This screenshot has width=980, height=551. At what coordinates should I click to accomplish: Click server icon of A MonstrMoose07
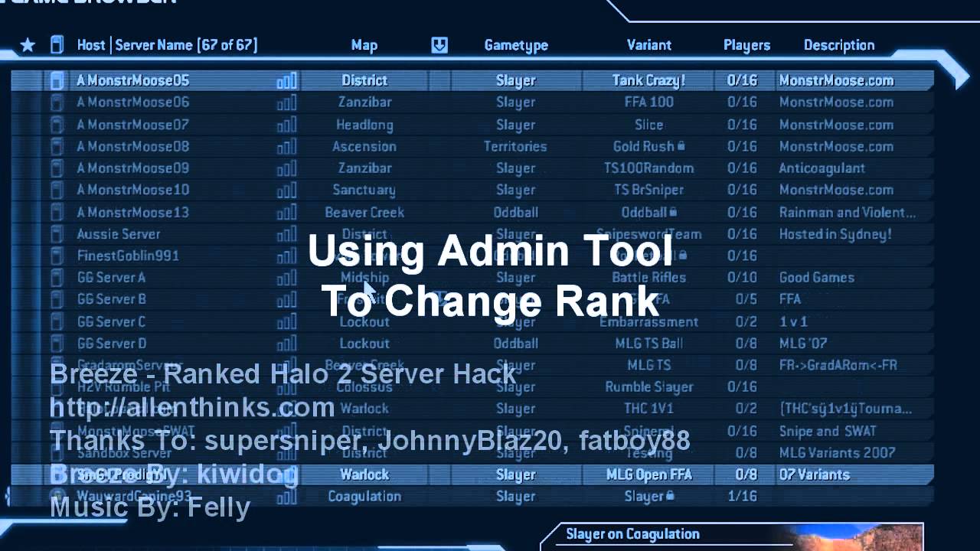point(57,125)
